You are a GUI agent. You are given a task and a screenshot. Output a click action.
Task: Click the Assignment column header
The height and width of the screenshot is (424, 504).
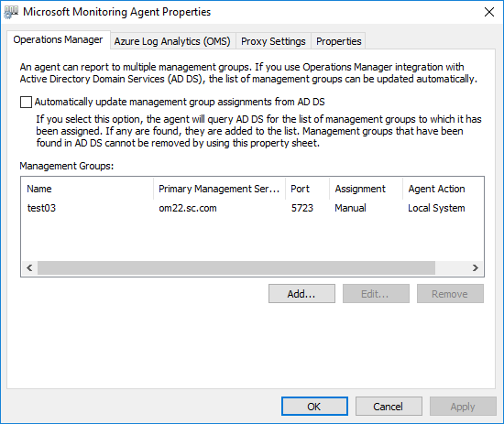pos(366,189)
